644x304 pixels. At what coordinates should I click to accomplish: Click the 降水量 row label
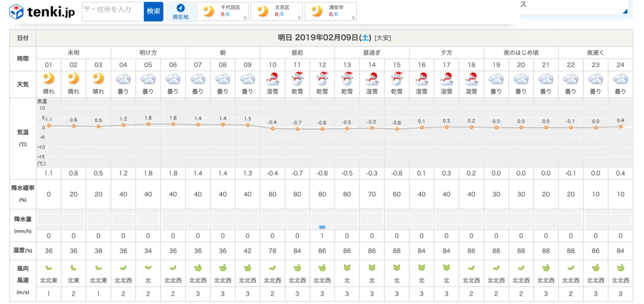click(23, 219)
